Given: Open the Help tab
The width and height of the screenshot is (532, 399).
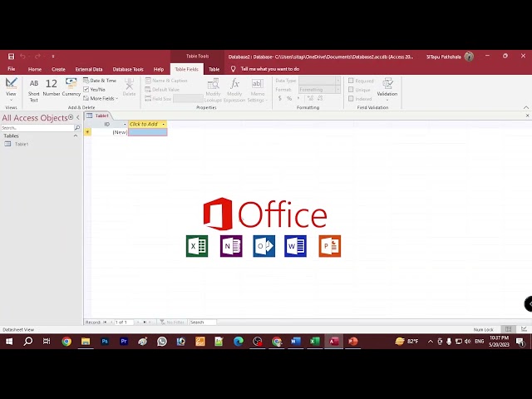Looking at the screenshot, I should click(159, 69).
